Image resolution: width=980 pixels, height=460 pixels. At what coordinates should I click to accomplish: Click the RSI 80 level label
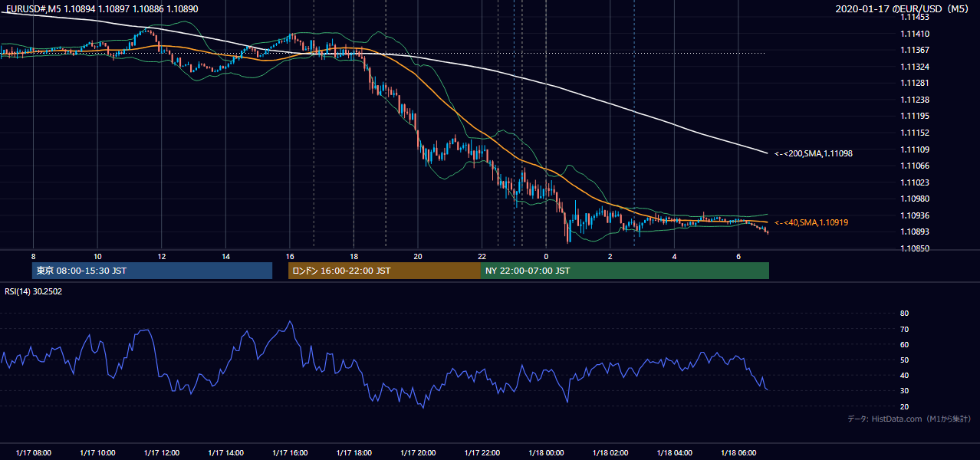click(x=905, y=314)
